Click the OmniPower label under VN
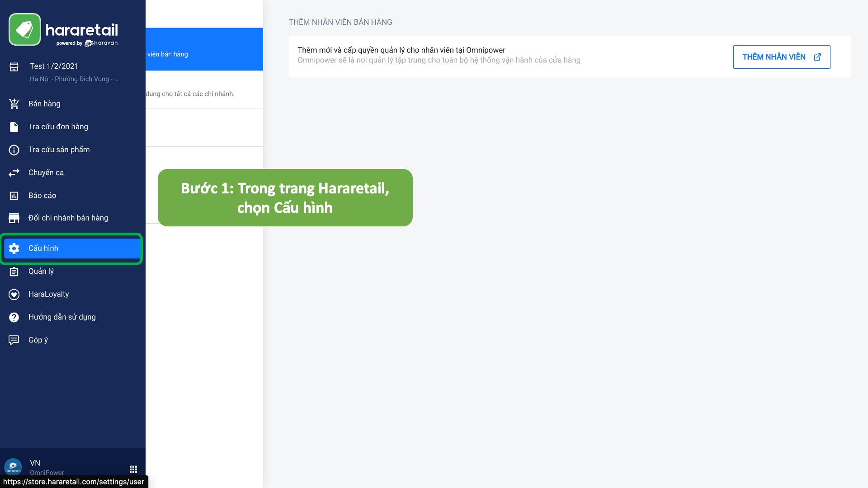 pyautogui.click(x=47, y=473)
